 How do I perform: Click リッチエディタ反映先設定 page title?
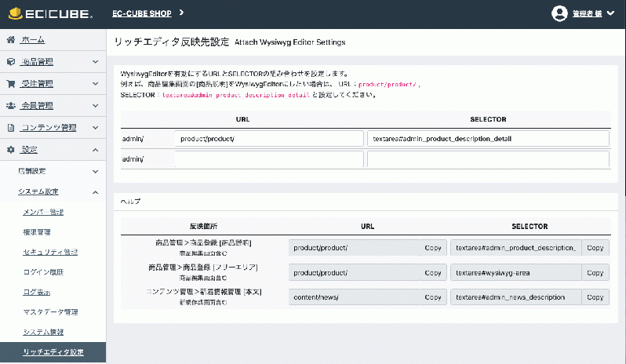pos(172,42)
